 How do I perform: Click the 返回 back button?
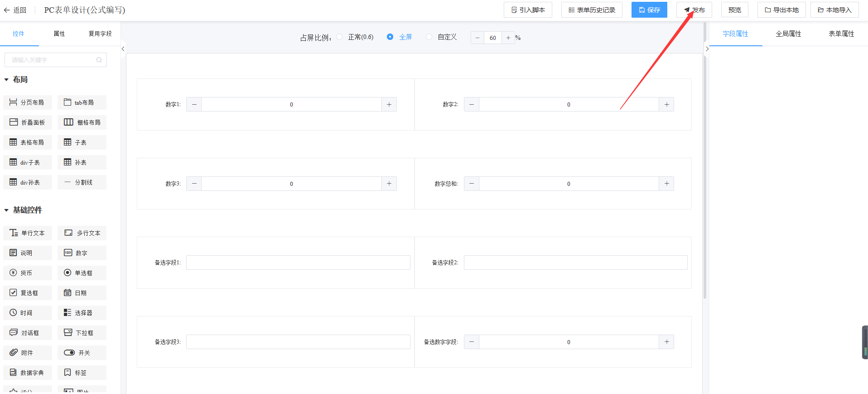(x=15, y=10)
